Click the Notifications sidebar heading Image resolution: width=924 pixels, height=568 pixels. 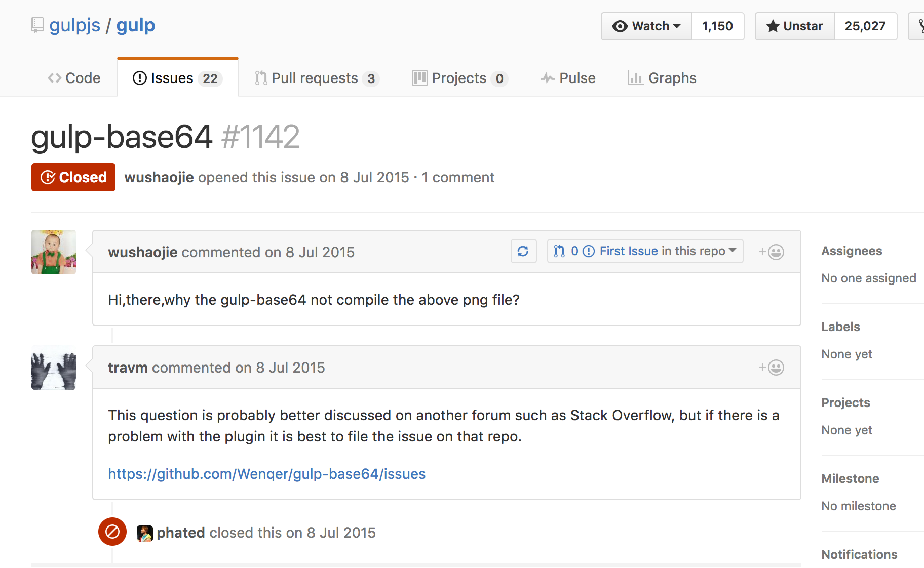click(x=859, y=555)
